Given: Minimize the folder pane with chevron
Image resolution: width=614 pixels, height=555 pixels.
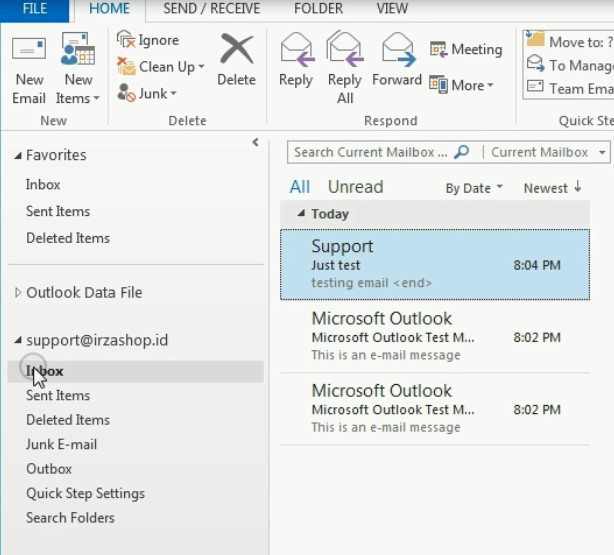Looking at the screenshot, I should 255,142.
